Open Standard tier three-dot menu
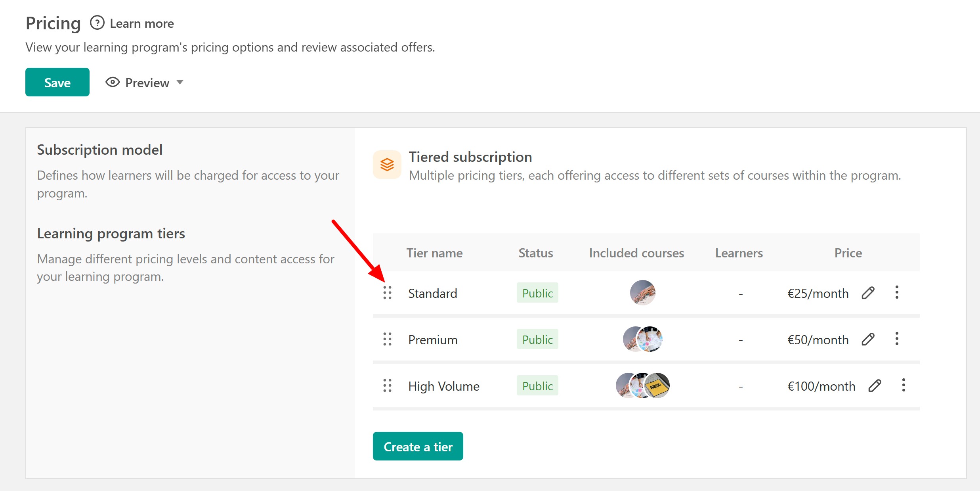This screenshot has width=980, height=491. [x=897, y=292]
